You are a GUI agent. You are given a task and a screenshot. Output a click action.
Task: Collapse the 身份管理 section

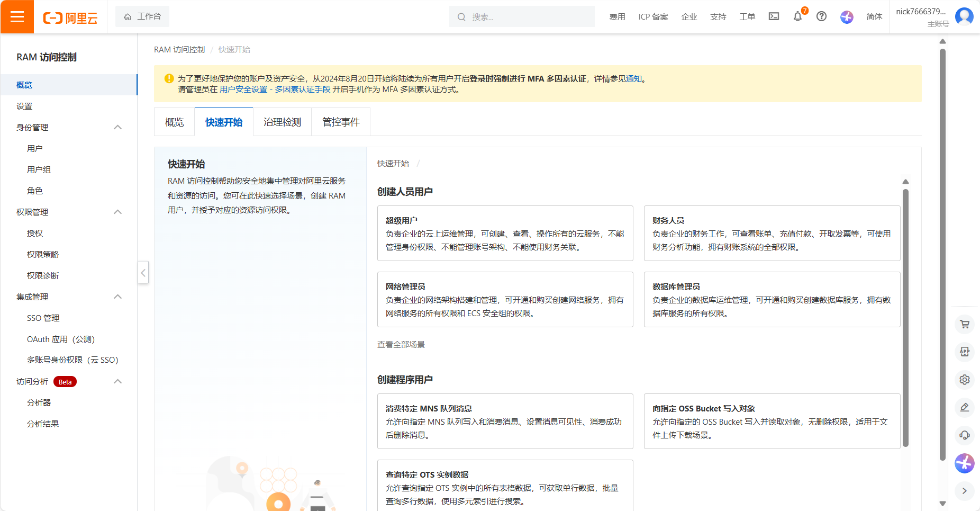tap(118, 127)
